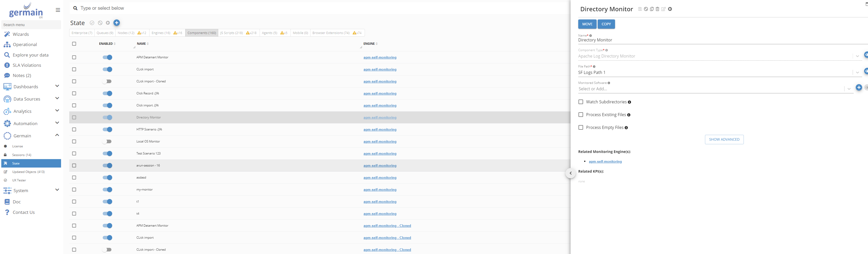The height and width of the screenshot is (254, 868).
Task: Turn on the Local OS Monitor toggle
Action: click(x=107, y=142)
